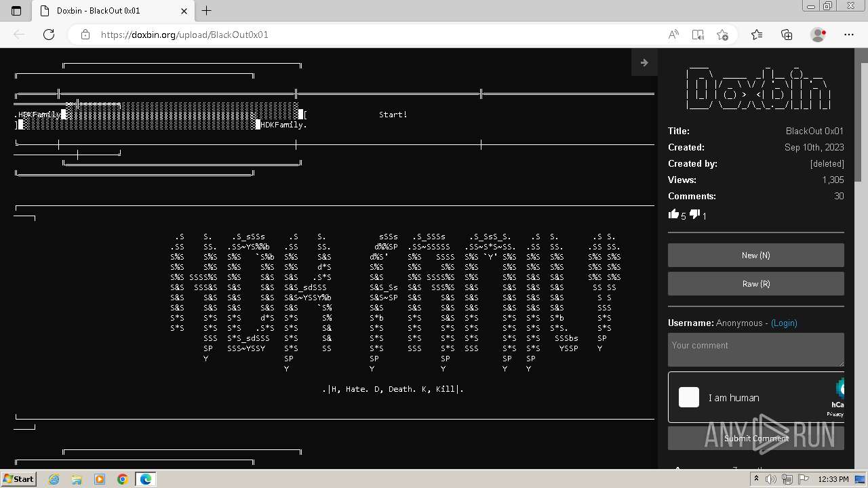View site info padlock icon

(85, 35)
